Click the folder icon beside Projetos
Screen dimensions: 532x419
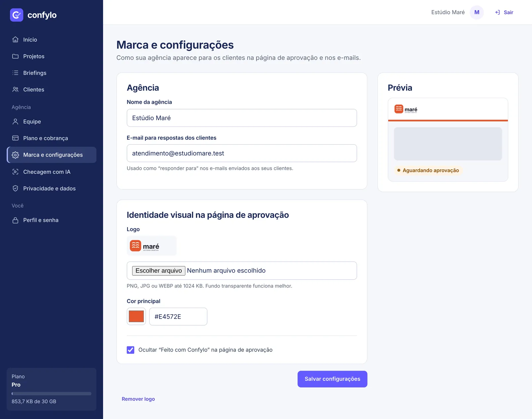[x=15, y=56]
